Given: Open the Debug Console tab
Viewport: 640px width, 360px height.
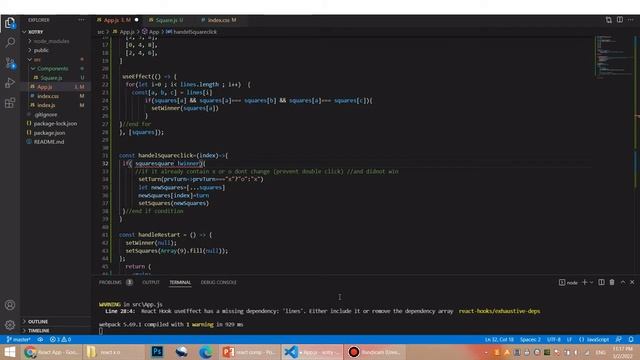Looking at the screenshot, I should point(218,282).
